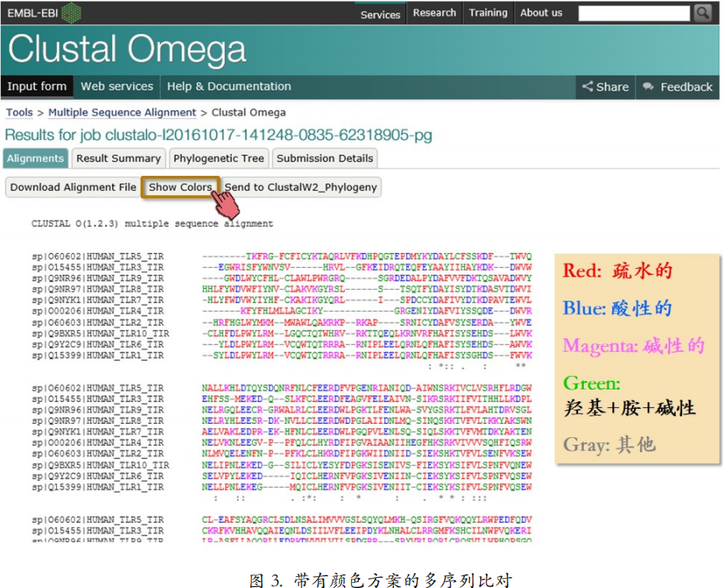Switch to the Result Summary tab

coord(118,158)
